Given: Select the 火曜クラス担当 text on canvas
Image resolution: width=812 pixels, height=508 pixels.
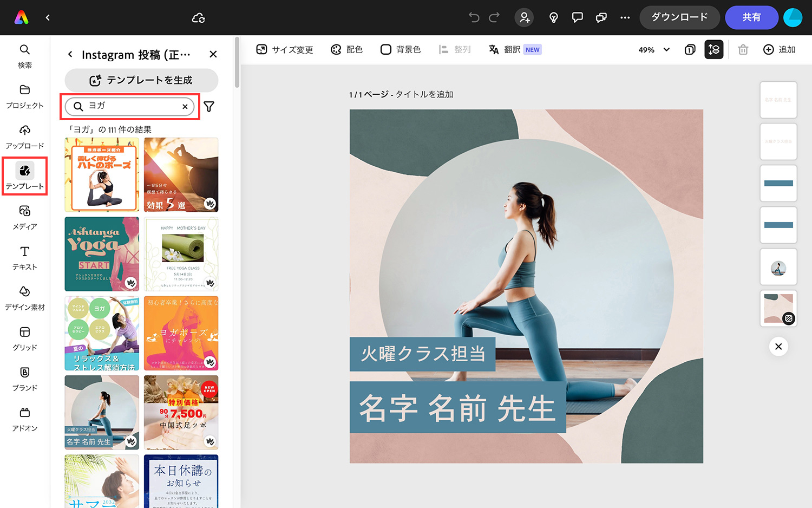Looking at the screenshot, I should point(423,354).
